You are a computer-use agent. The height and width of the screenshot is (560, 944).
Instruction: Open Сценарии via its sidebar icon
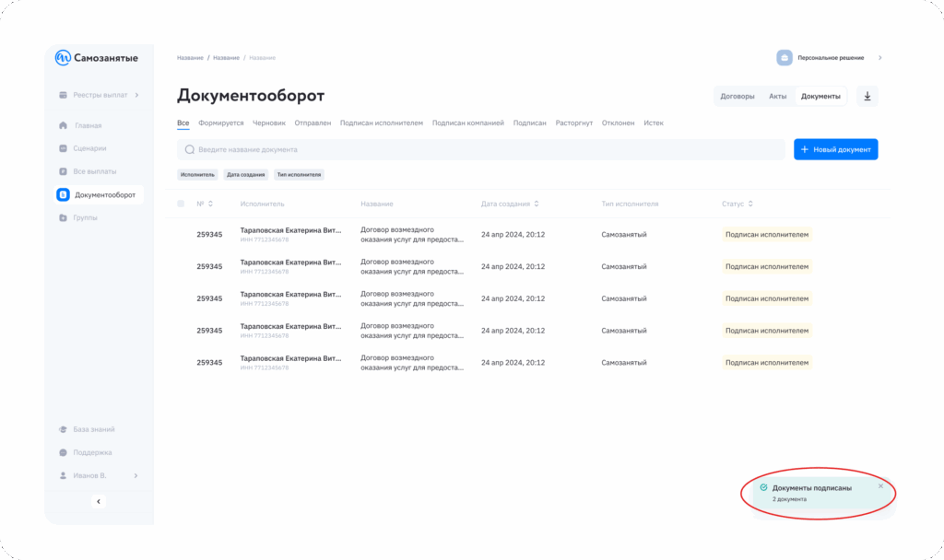[x=63, y=148]
